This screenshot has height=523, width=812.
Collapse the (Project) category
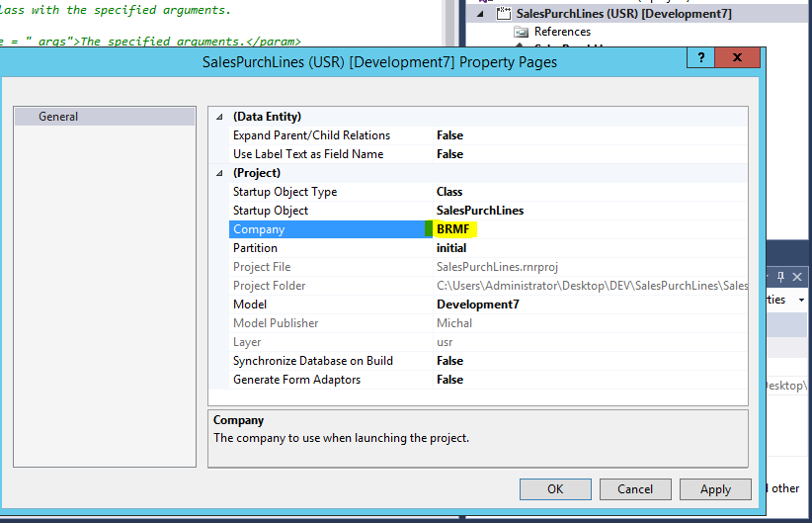tap(219, 173)
